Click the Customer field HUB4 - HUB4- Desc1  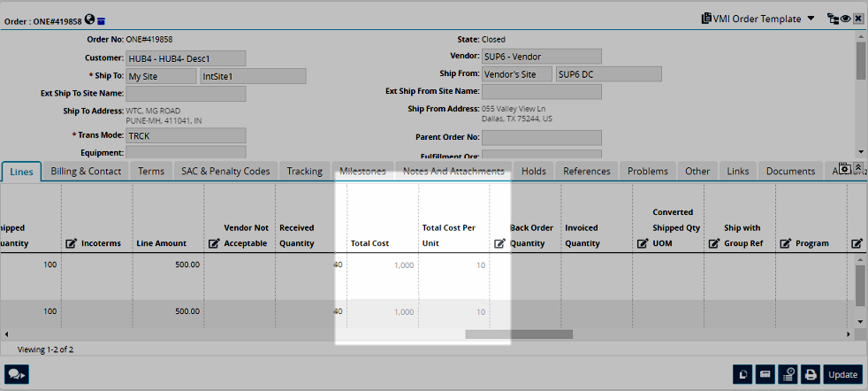click(x=186, y=58)
